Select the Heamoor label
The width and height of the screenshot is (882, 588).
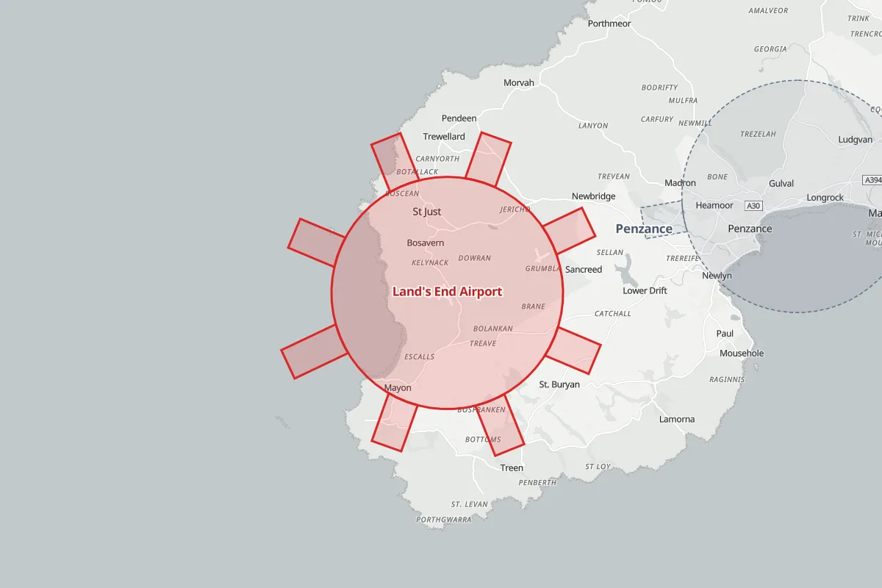point(714,206)
